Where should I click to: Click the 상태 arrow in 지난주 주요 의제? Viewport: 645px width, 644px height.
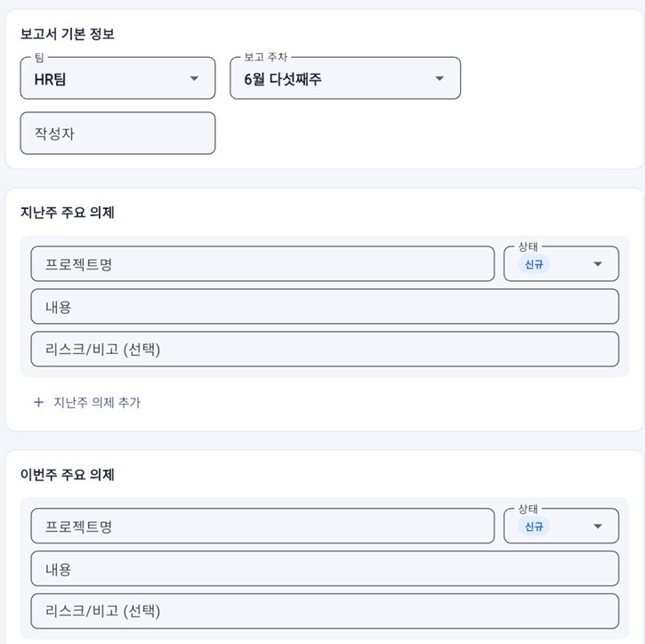click(x=598, y=264)
